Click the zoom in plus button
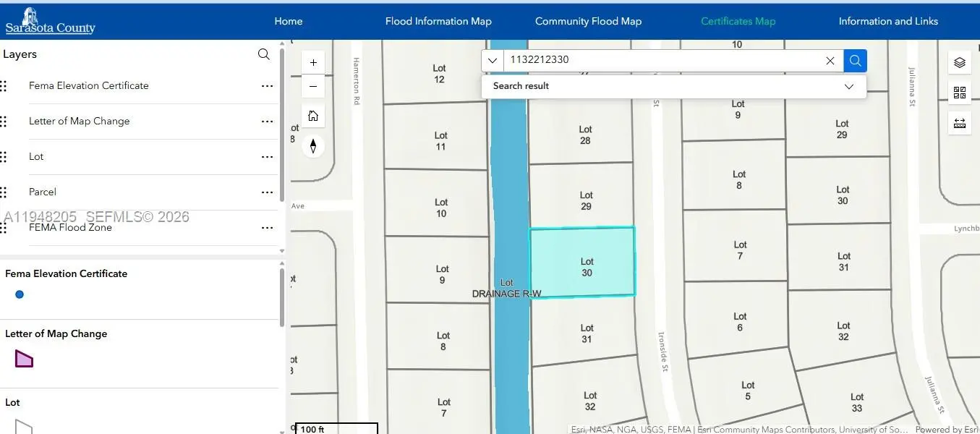 (313, 63)
